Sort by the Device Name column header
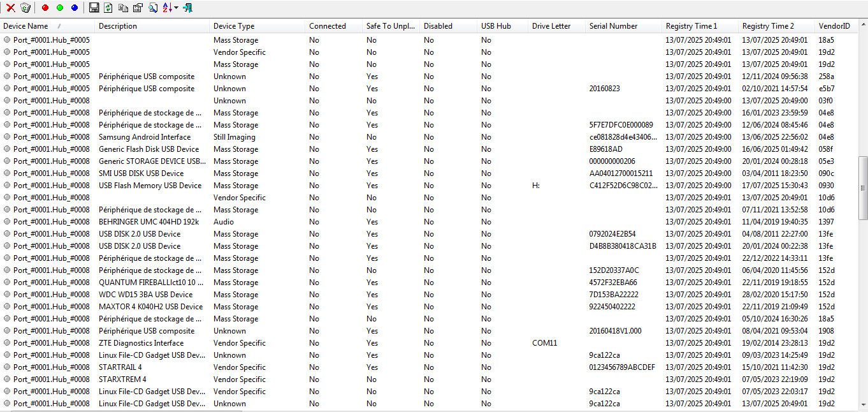Viewport: 868px width, 412px height. pos(48,26)
